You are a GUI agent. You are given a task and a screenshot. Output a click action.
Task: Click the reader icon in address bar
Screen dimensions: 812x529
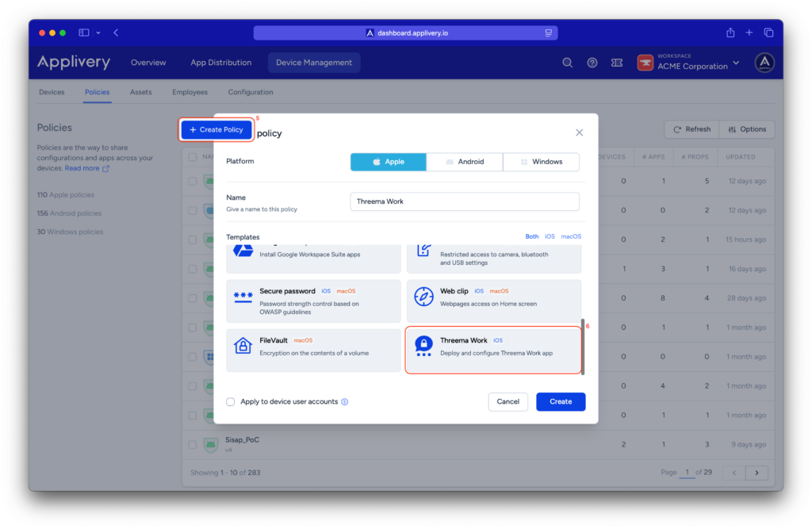[x=548, y=33]
